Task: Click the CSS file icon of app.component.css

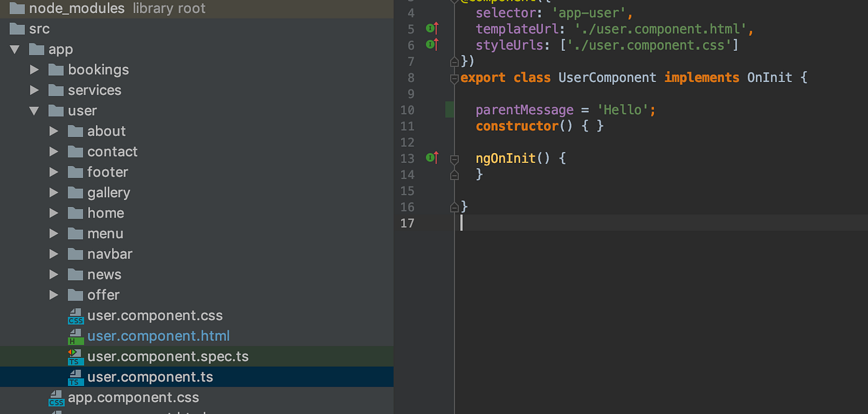Action: pos(56,398)
